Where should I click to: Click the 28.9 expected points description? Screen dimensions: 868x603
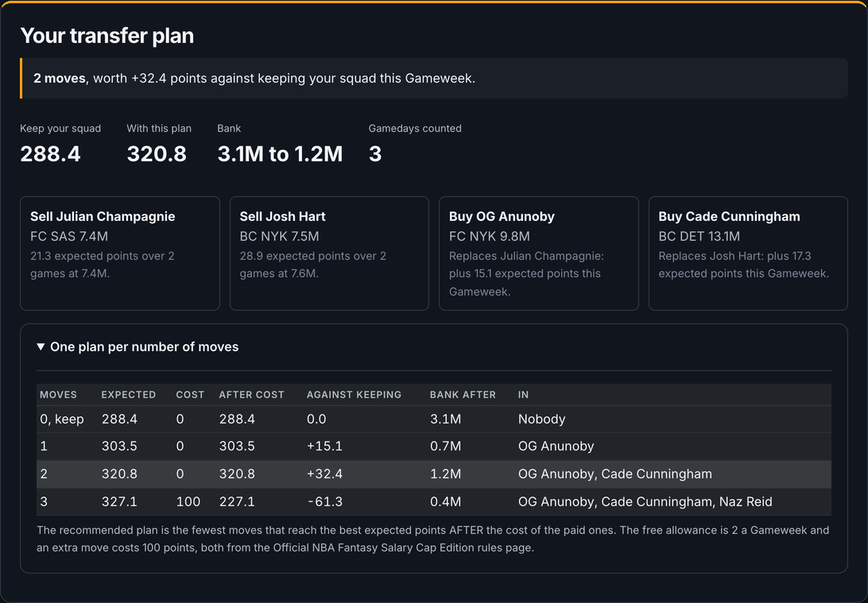click(312, 265)
